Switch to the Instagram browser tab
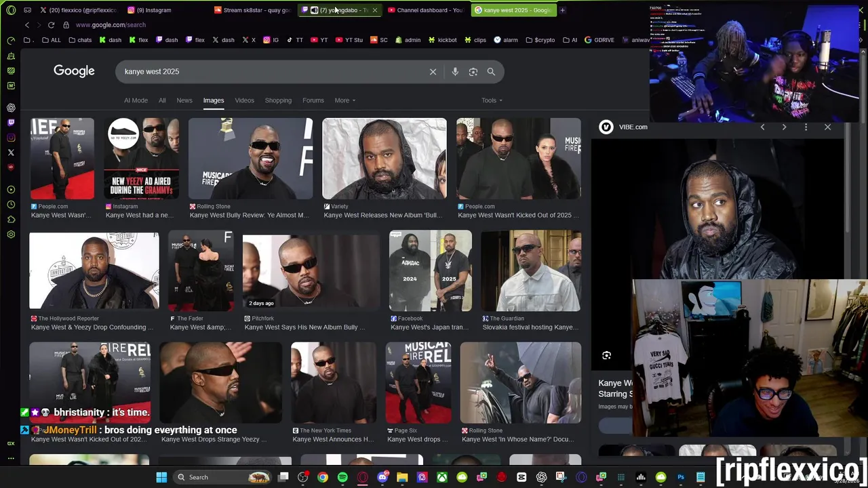The height and width of the screenshot is (488, 868). [x=166, y=10]
